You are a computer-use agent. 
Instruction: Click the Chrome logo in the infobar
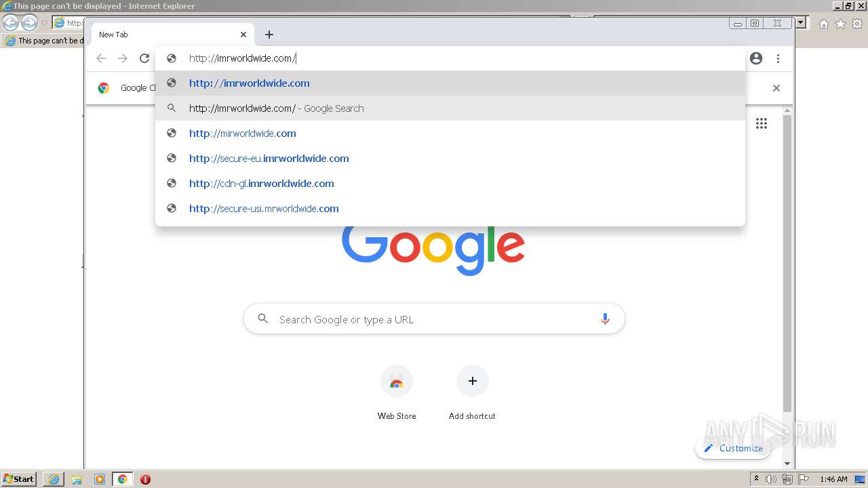pos(104,87)
